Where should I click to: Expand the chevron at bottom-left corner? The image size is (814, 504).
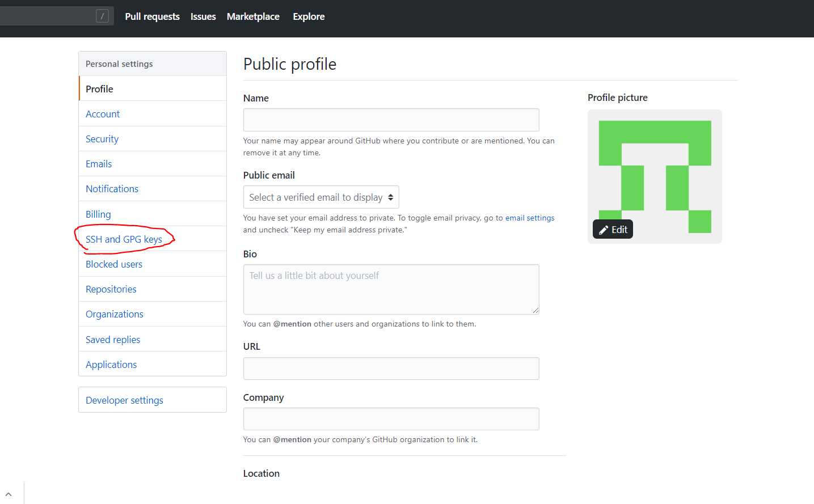(9, 494)
